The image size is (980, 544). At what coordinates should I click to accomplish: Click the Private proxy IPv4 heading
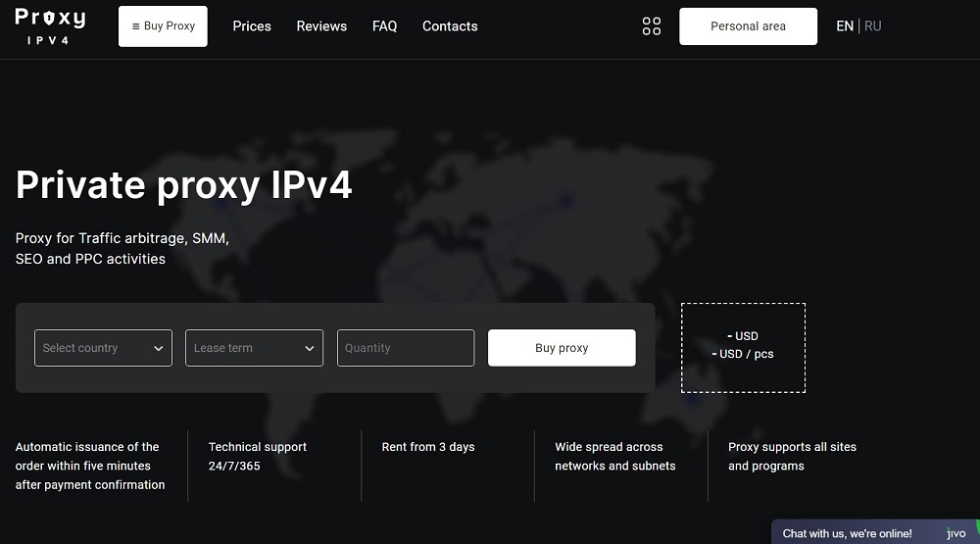pos(184,185)
